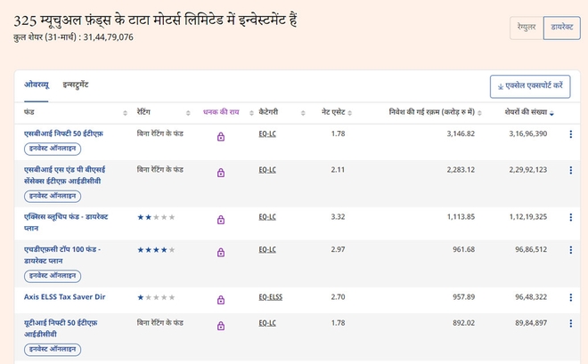Open three-dot menu for यूटीआई निफ्टी 50 ईटीएफ

[570, 323]
